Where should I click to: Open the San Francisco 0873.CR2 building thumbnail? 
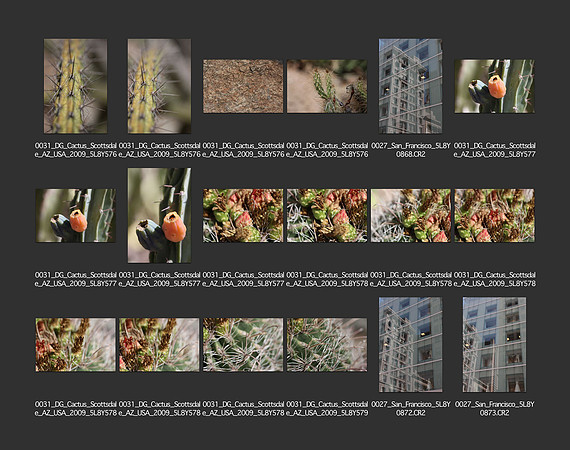click(494, 345)
